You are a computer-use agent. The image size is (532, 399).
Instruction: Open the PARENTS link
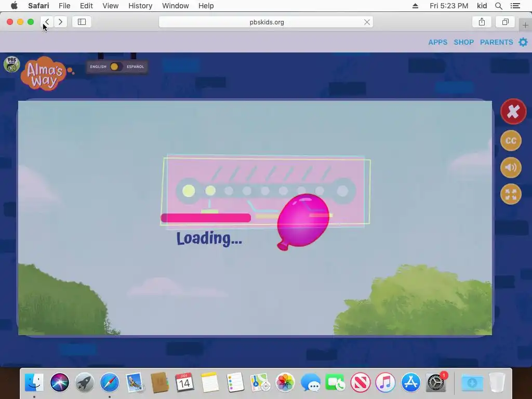(x=496, y=42)
